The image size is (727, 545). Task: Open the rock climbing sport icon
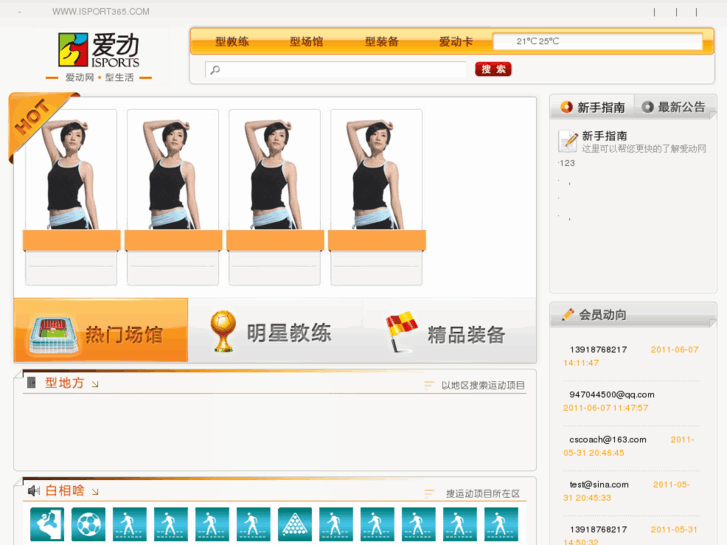pos(47,524)
